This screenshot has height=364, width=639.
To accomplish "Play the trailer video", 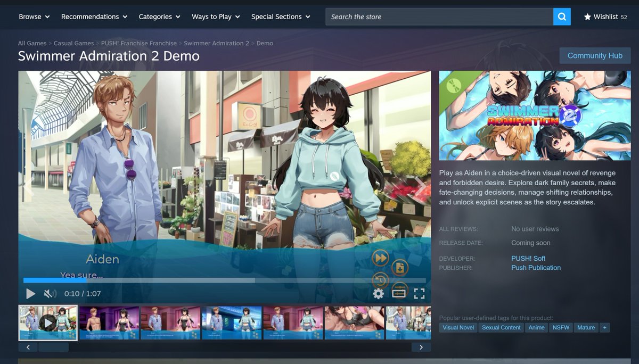I will point(30,294).
